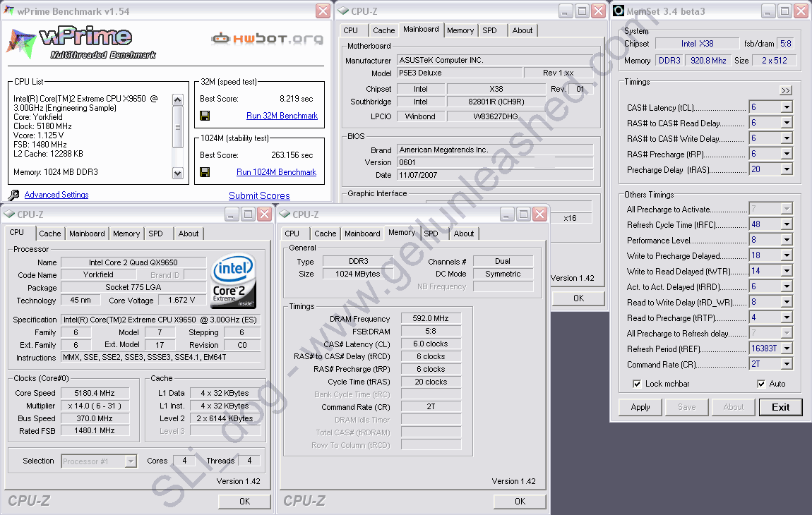The height and width of the screenshot is (515, 812).
Task: Close the CPU-Z processor window
Action: tap(265, 214)
